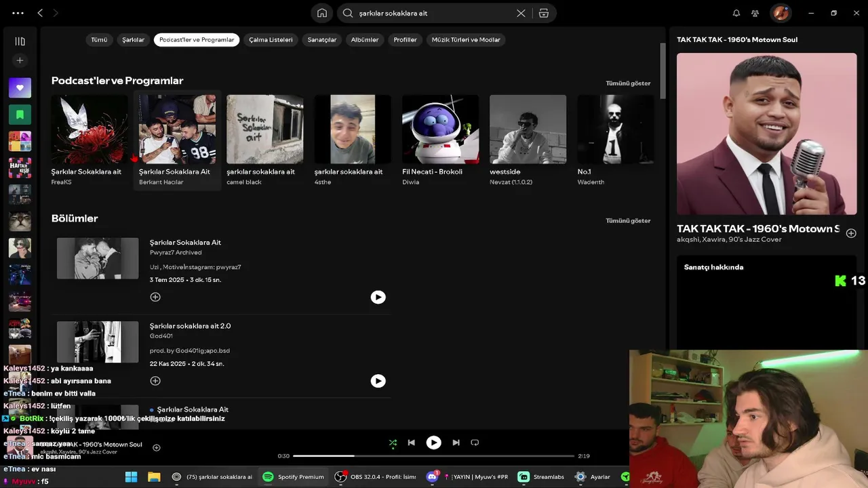This screenshot has height=488, width=868.
Task: Click the main results scrollbar
Action: coord(663,72)
